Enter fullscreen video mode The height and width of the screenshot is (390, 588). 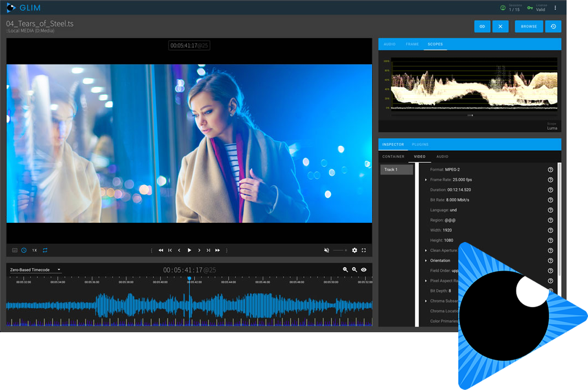click(364, 250)
